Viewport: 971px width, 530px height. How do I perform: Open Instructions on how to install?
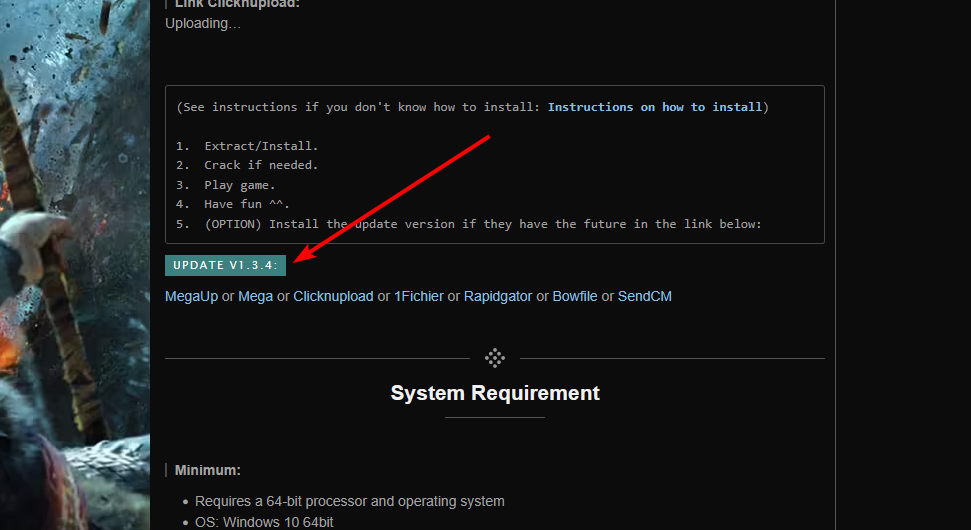(x=655, y=107)
